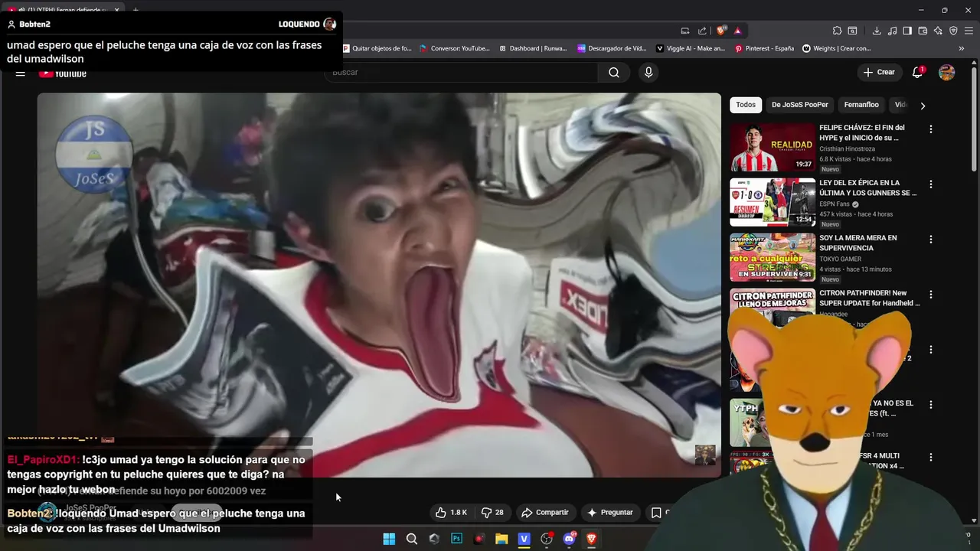Go to YouTube home via logo

[x=63, y=73]
